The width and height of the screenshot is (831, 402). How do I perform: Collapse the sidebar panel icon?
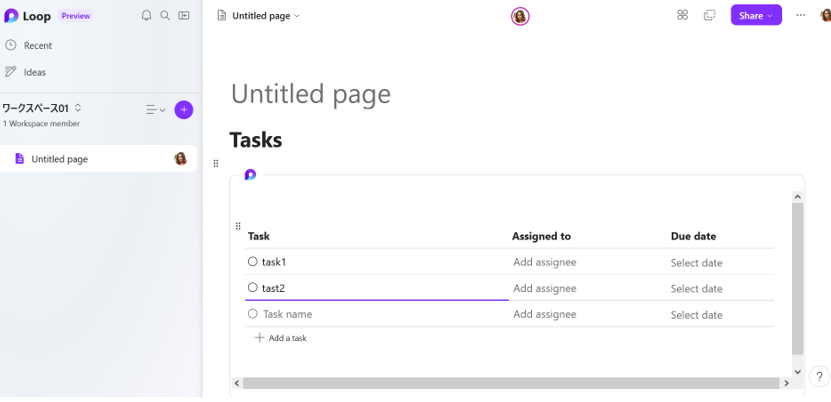(184, 16)
